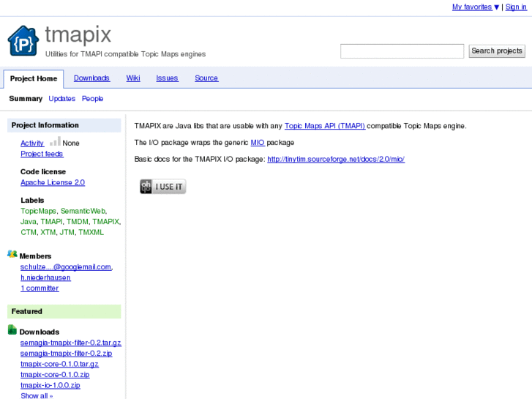Click the TopicMaps label

tap(38, 211)
